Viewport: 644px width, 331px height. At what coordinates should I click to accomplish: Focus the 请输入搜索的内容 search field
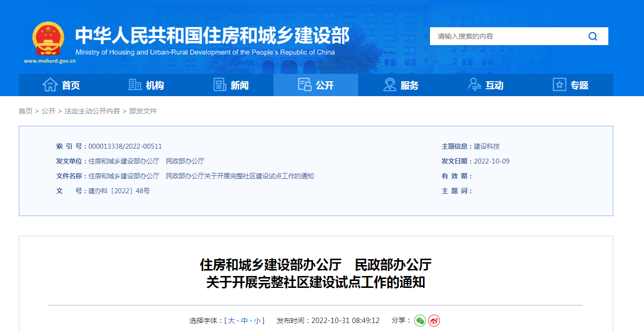(505, 36)
